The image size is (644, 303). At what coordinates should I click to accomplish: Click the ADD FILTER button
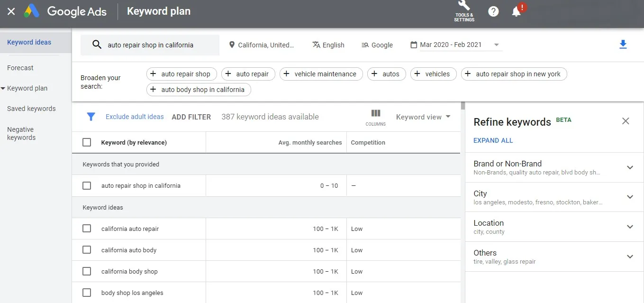191,117
